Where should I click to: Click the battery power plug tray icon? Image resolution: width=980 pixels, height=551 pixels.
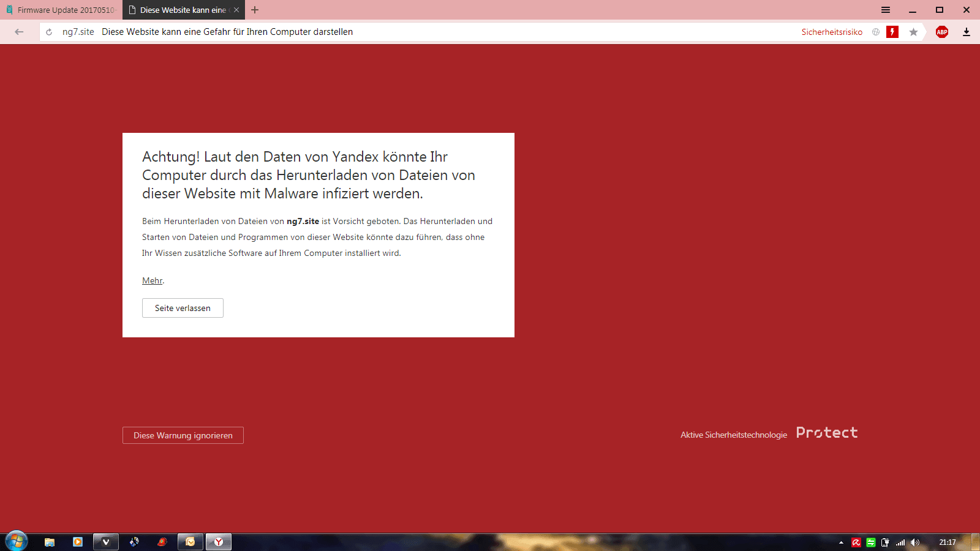coord(886,542)
